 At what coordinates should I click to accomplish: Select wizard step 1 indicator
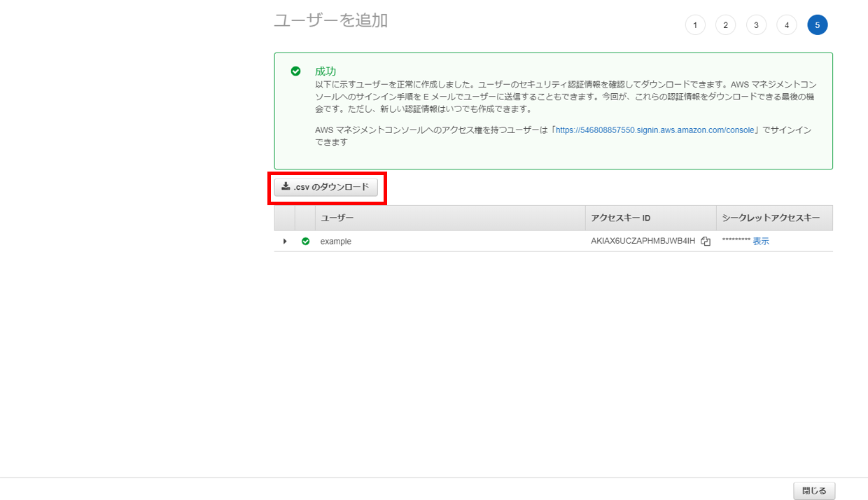point(695,25)
